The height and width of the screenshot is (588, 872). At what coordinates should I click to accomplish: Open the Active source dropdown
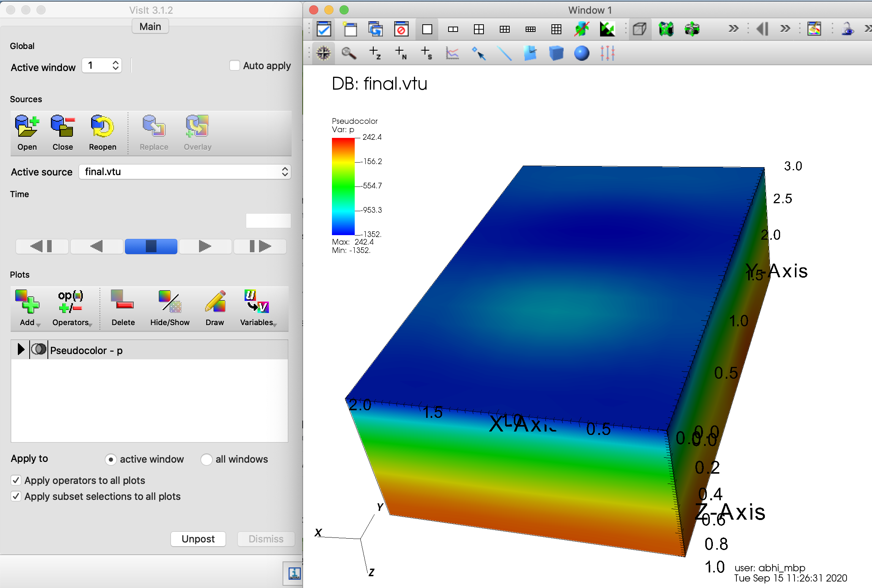pyautogui.click(x=185, y=172)
